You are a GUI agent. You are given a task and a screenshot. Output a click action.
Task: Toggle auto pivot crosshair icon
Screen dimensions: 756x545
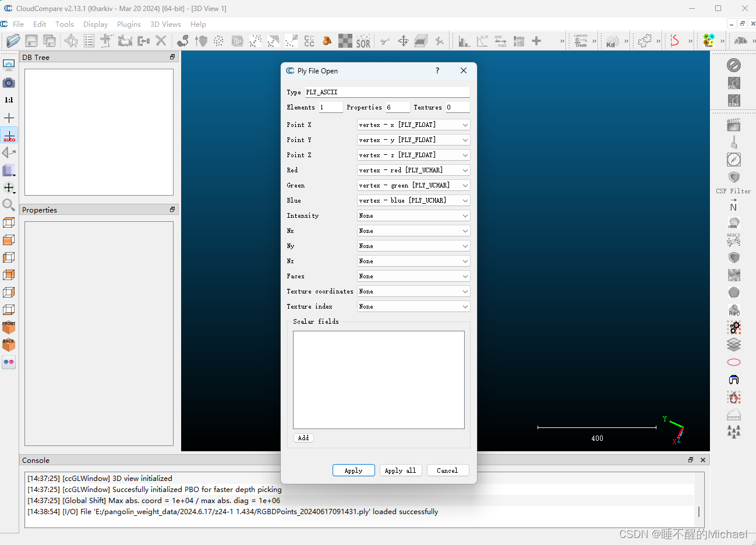click(9, 135)
